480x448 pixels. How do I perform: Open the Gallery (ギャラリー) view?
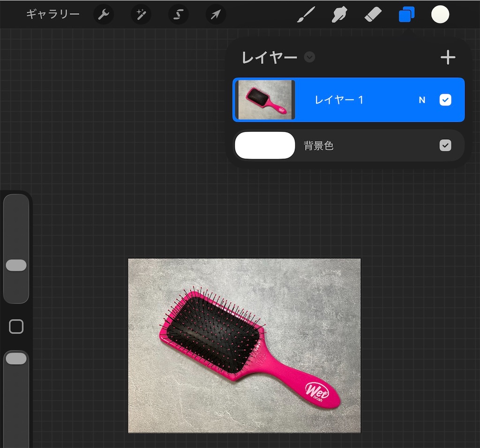(52, 14)
